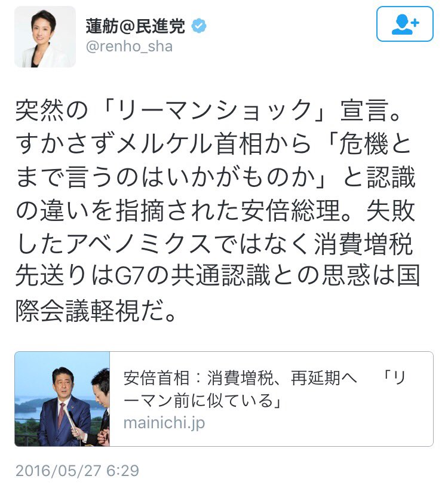Click the tweet line mentioning G7の共通認識
This screenshot has width=448, height=485.
click(217, 275)
